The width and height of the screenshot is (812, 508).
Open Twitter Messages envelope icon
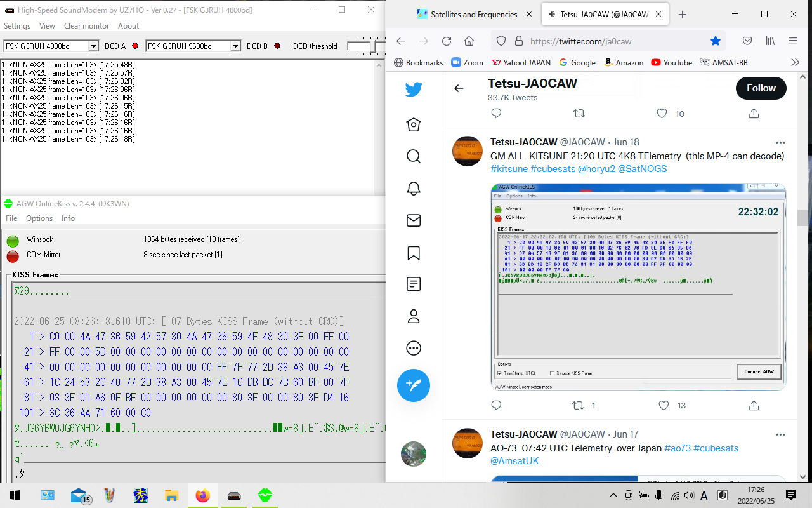click(x=414, y=220)
